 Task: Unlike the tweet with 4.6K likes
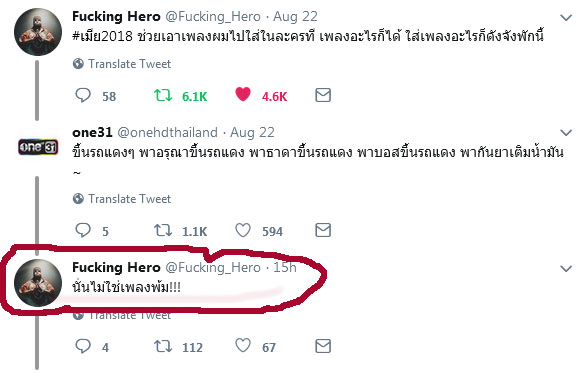click(243, 94)
